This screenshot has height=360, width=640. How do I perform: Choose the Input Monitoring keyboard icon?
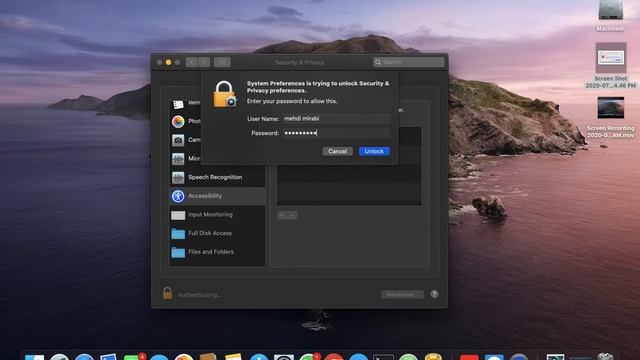[x=178, y=215]
